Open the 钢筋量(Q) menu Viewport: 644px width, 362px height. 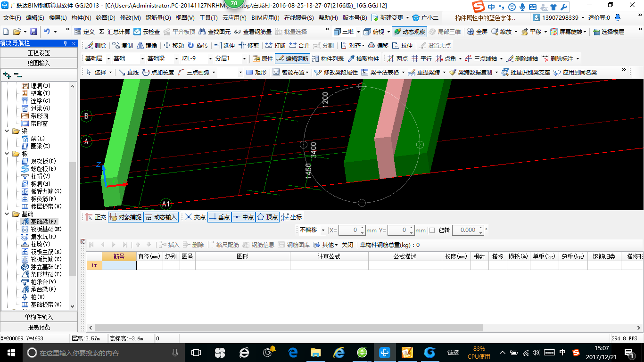(x=158, y=18)
